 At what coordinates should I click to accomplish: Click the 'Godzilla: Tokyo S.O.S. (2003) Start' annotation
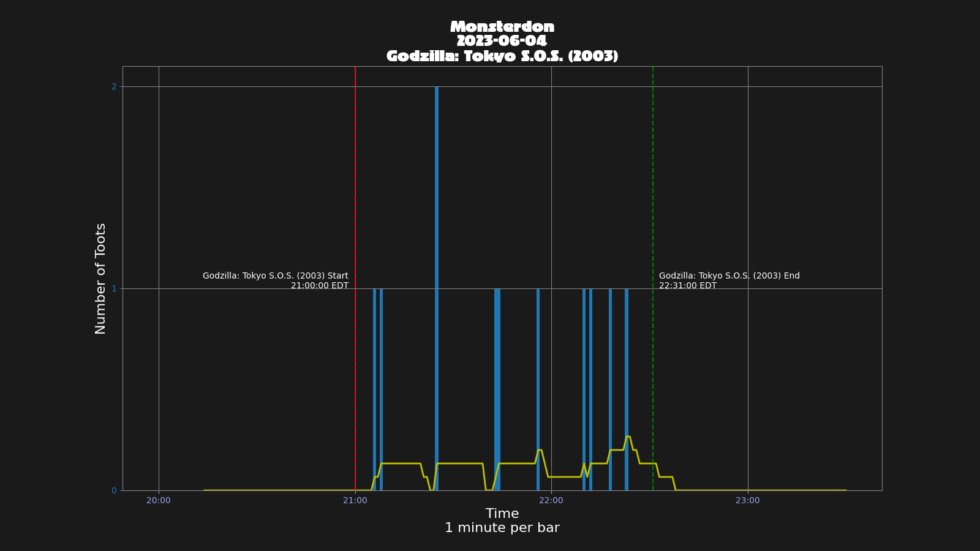[x=276, y=276]
